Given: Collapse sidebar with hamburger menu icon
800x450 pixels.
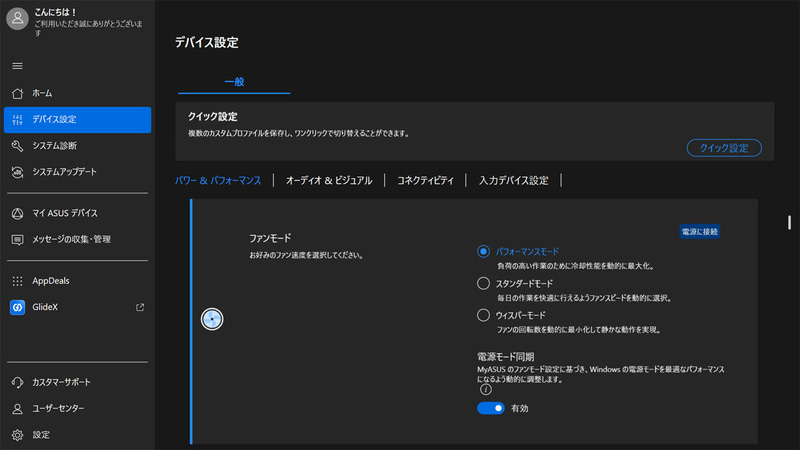Looking at the screenshot, I should click(x=17, y=66).
